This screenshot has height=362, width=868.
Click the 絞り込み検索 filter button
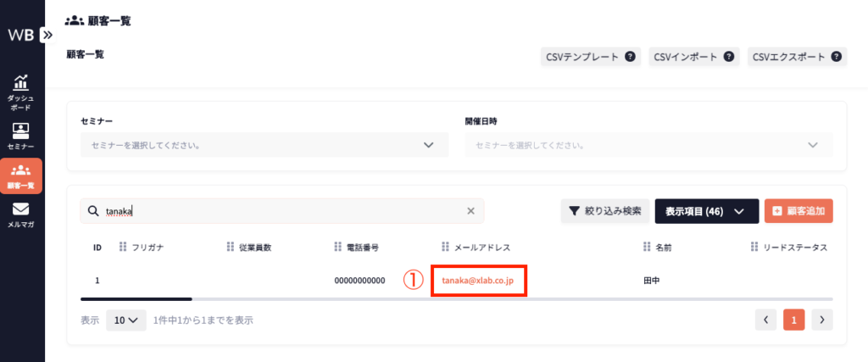coord(604,212)
